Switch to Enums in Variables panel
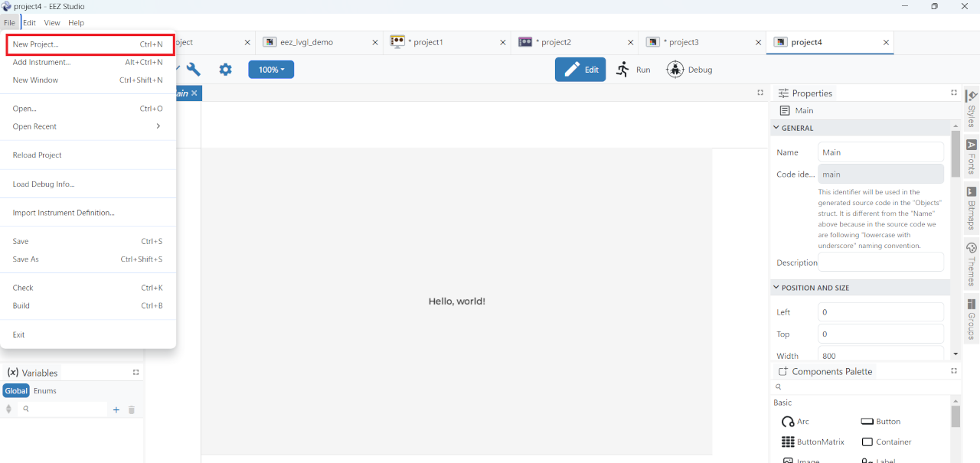The image size is (980, 463). (45, 391)
